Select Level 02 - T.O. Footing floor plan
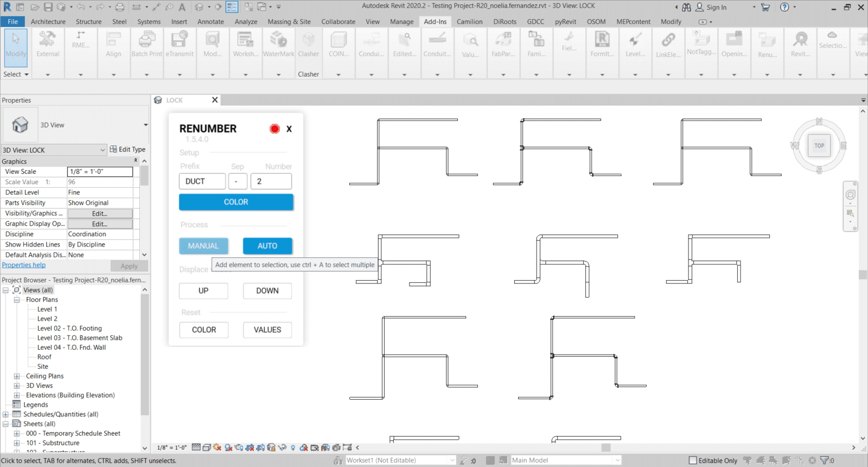This screenshot has width=868, height=467. point(69,328)
